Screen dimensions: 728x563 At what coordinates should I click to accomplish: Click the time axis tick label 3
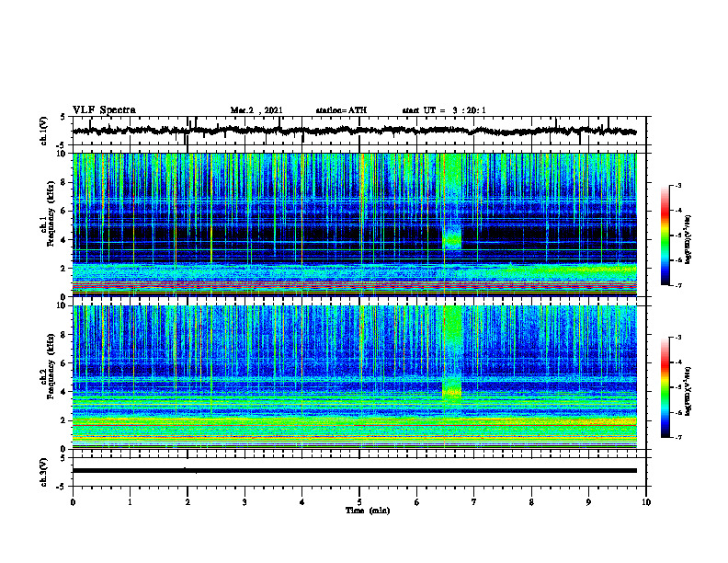point(245,502)
